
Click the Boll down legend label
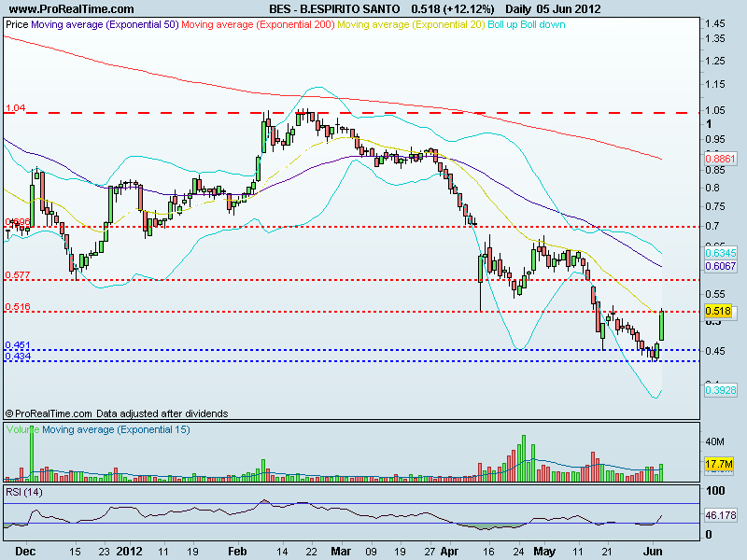(x=543, y=24)
